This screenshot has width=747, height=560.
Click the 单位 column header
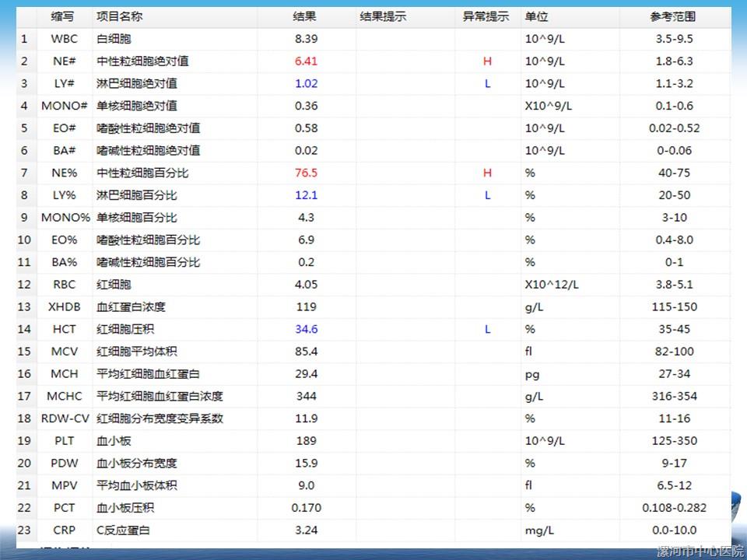click(x=536, y=16)
